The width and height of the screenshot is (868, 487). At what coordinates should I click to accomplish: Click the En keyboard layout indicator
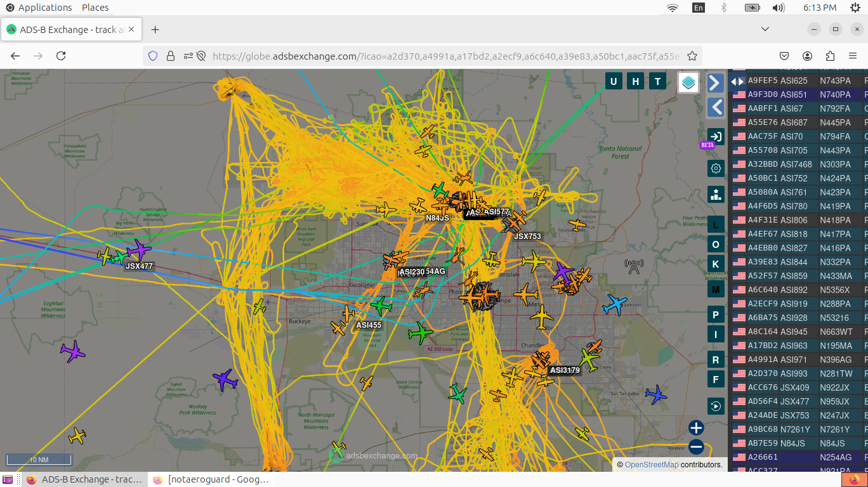click(699, 8)
